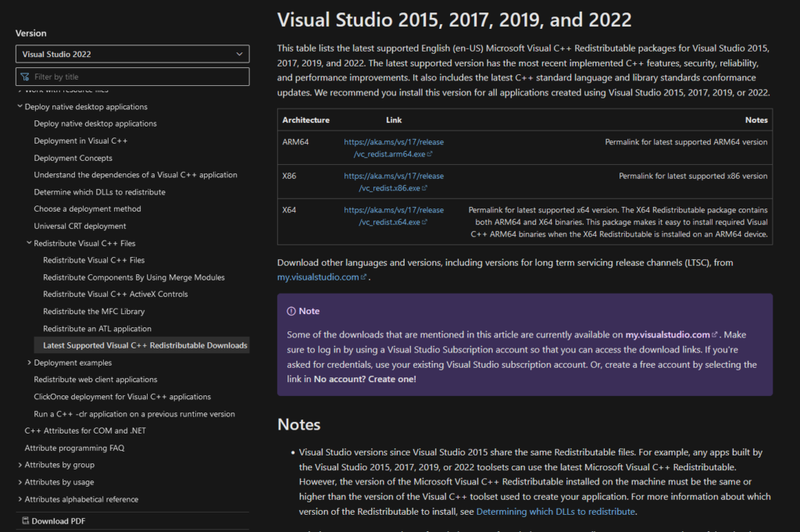Image resolution: width=800 pixels, height=532 pixels.
Task: Open Universal CRT deployment article
Action: [x=80, y=226]
